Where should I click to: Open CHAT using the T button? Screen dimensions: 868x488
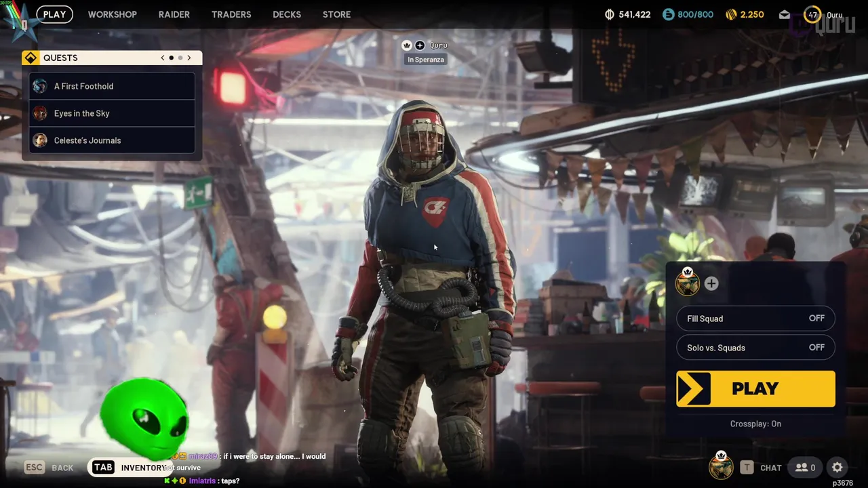point(761,468)
